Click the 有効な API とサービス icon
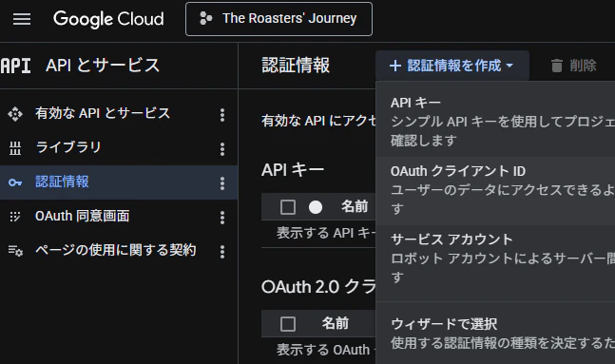Image resolution: width=615 pixels, height=364 pixels. (15, 114)
